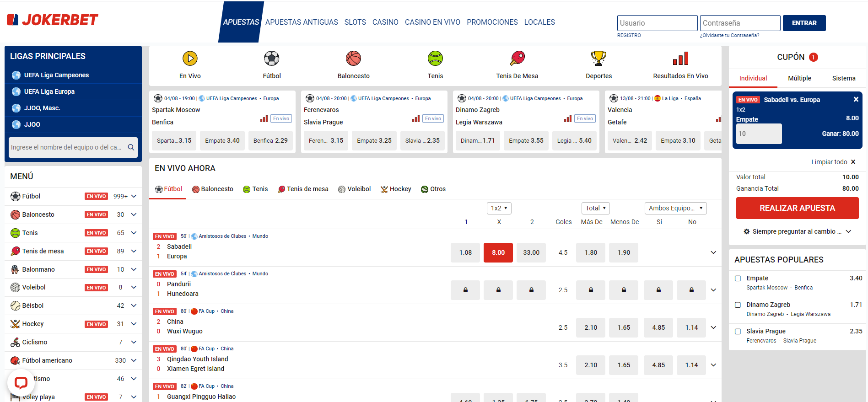868x402 pixels.
Task: Open Resultados En Vivo chart icon
Action: click(680, 59)
